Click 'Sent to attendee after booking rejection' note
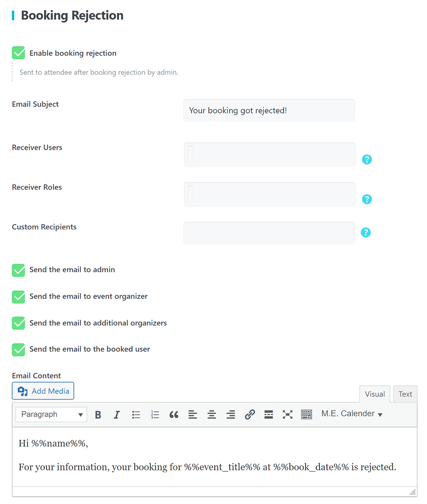The height and width of the screenshot is (504, 427). click(x=99, y=72)
